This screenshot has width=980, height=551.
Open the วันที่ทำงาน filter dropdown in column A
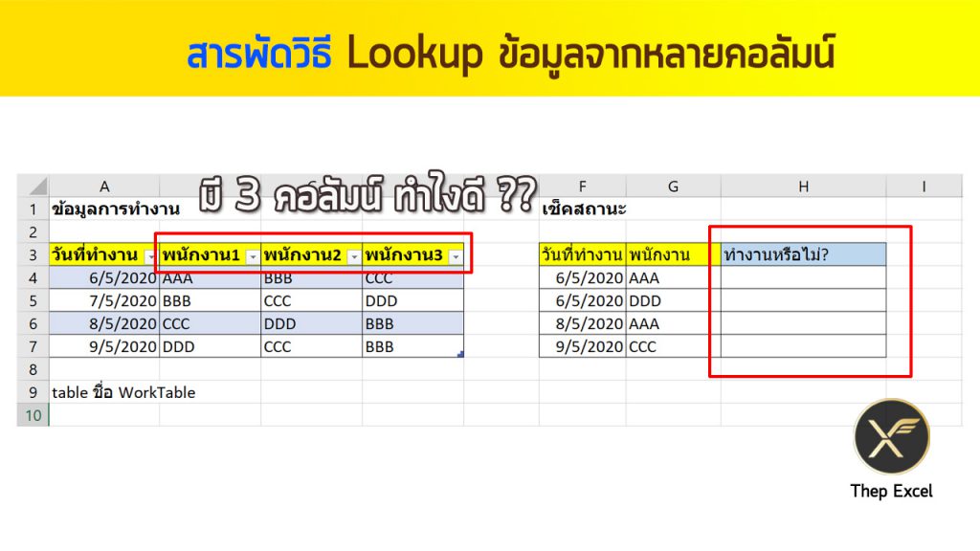[150, 256]
